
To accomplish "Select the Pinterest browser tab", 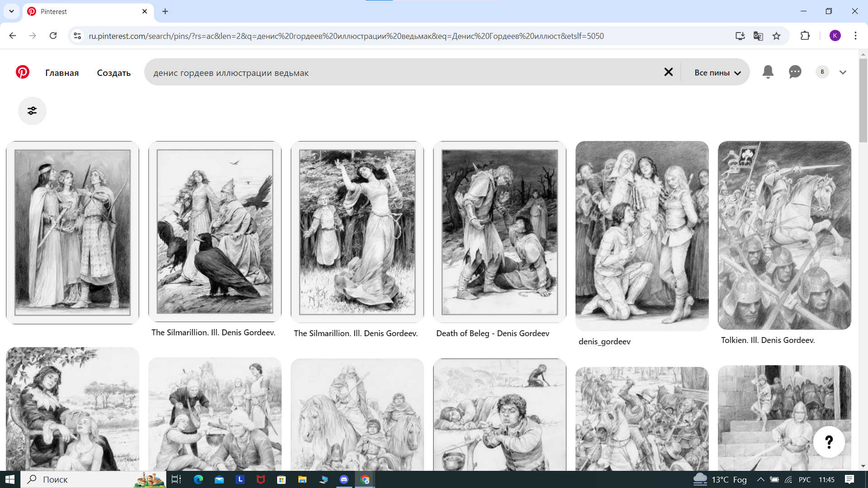I will point(88,11).
